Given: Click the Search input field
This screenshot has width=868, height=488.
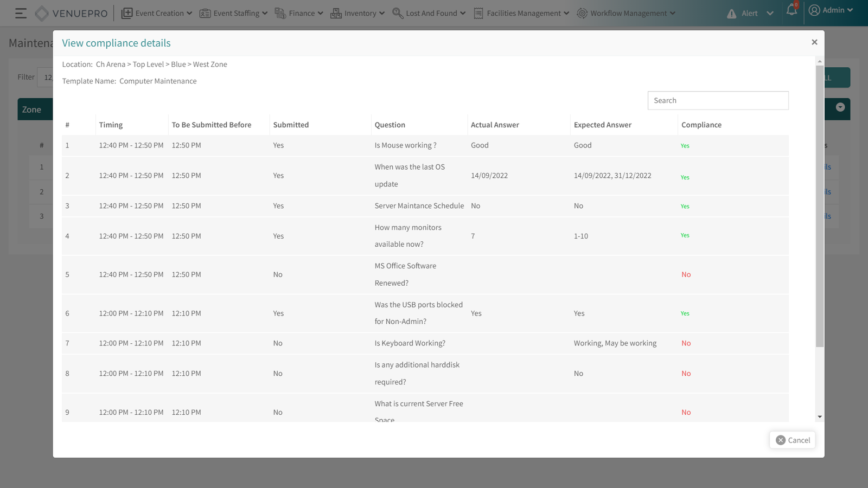Looking at the screenshot, I should pos(717,100).
